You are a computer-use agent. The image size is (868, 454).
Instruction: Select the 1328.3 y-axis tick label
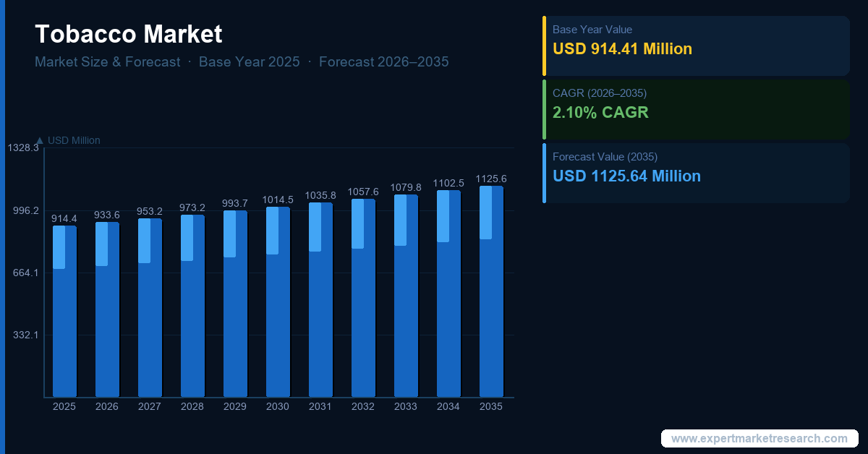click(22, 147)
